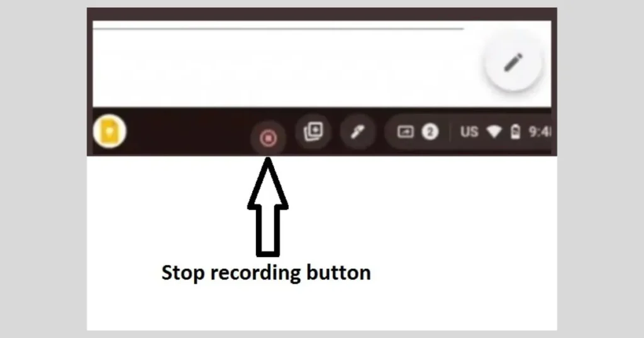Open the Google Keep app on the shelf
Viewport: 644px width, 338px height.
tap(109, 131)
